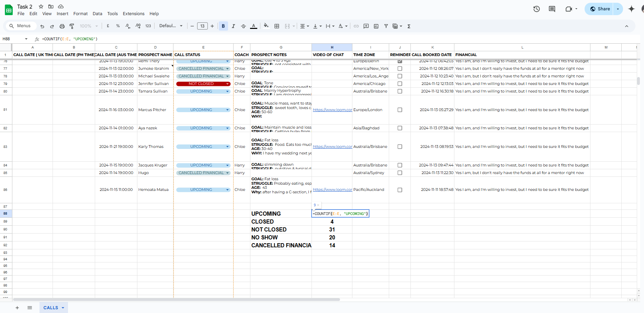Open the text color picker
Viewport: 644px width, 313px height.
coord(253,26)
